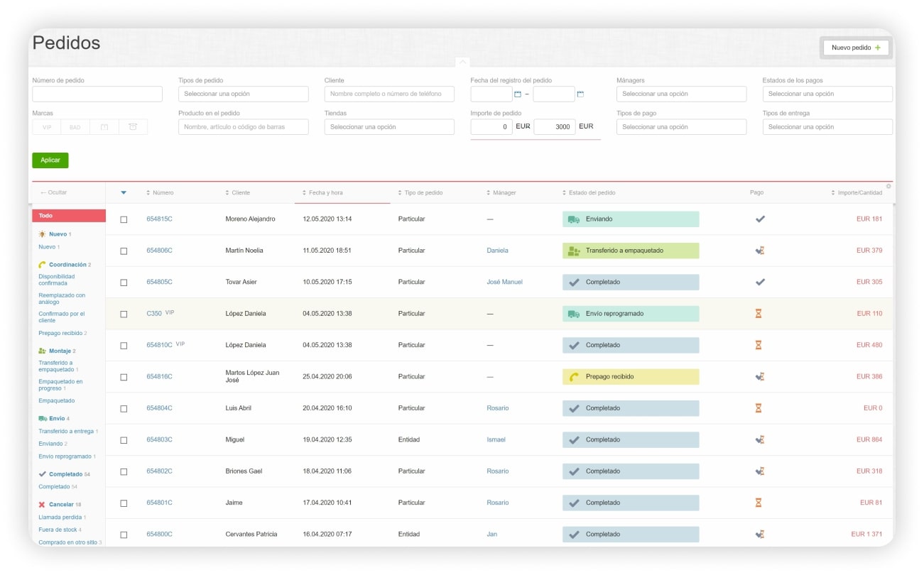Create an order with Nuevo pedido button

[856, 48]
